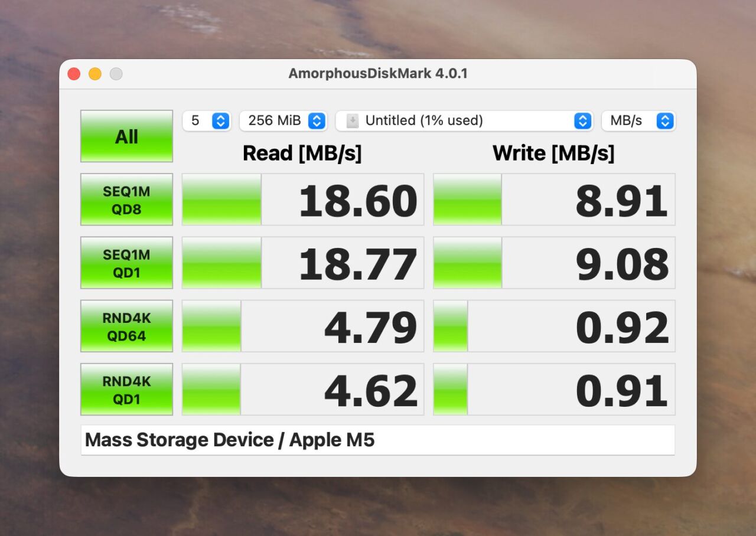
Task: Change the MB/s unit dropdown
Action: (x=638, y=121)
